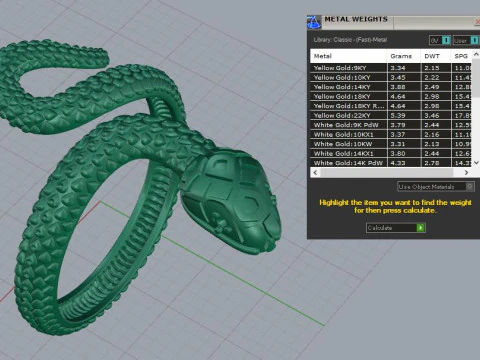Select the Yellow Gold:18KY row
This screenshot has height=360, width=480.
(391, 96)
